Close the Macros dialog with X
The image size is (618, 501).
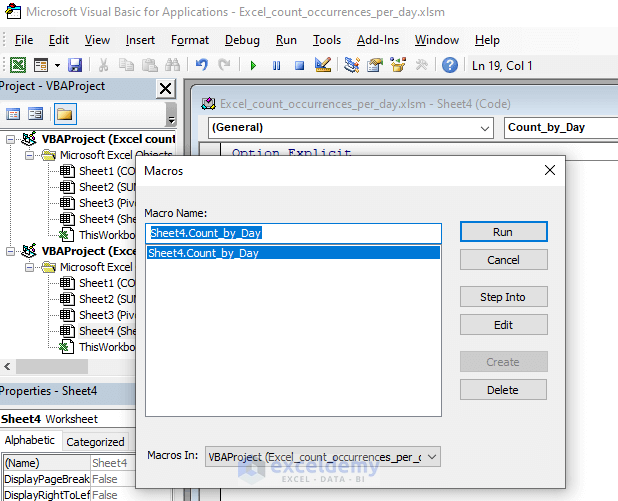click(550, 170)
